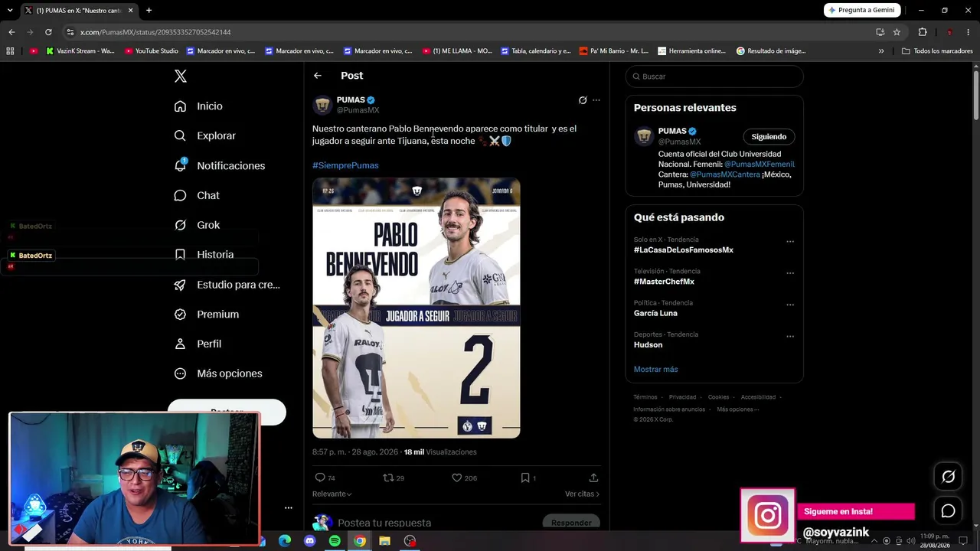The width and height of the screenshot is (980, 551).
Task: Like the post with 206 likes
Action: click(x=456, y=478)
